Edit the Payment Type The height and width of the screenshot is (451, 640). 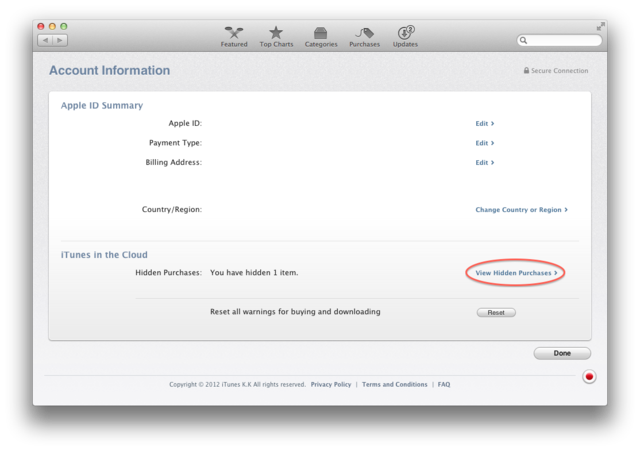pos(484,143)
